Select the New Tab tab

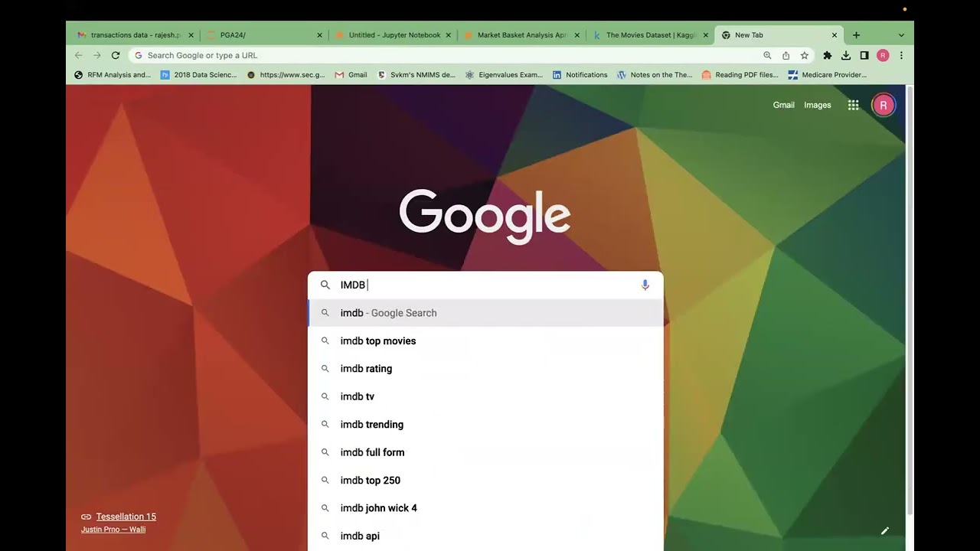[x=777, y=35]
